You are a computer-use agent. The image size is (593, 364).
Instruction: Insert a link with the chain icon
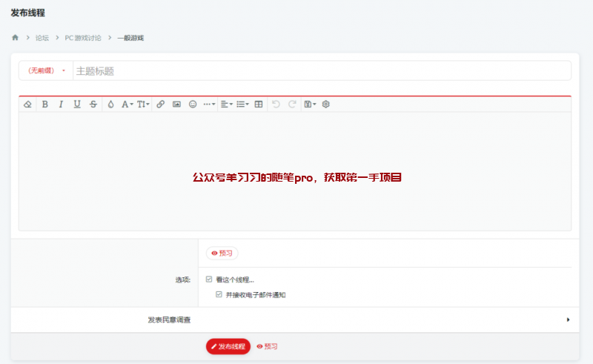(161, 105)
